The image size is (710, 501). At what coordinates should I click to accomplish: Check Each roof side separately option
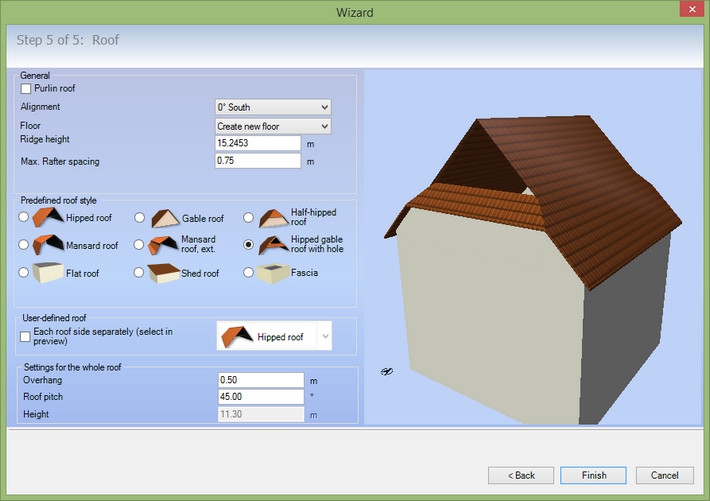click(x=25, y=336)
